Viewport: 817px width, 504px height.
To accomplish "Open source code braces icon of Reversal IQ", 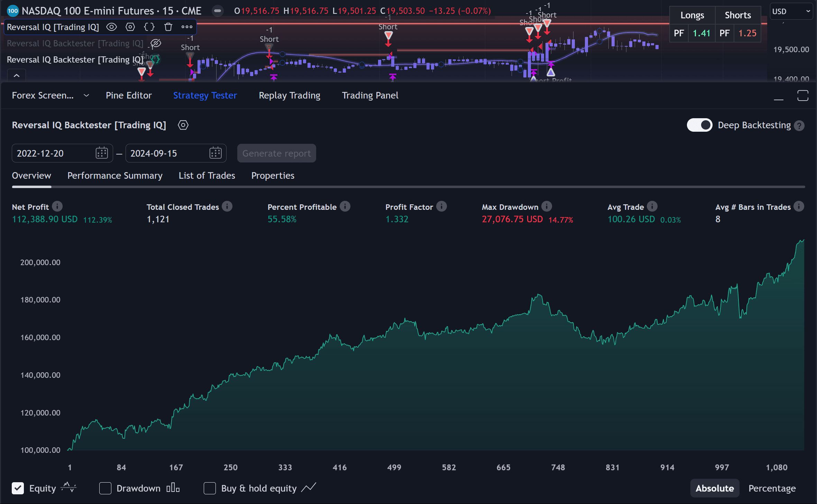I will (x=149, y=27).
